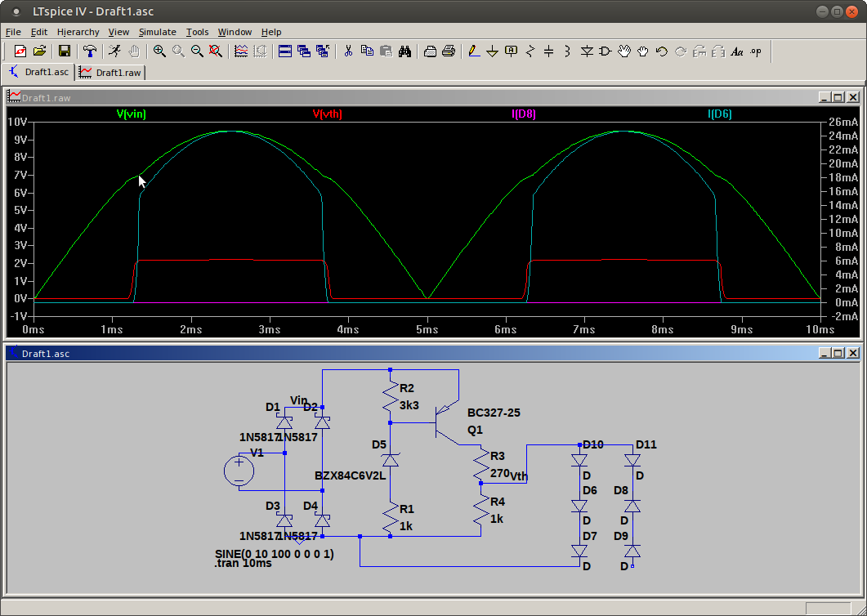Click the I(D6) trace label
The image size is (867, 616).
tap(719, 114)
